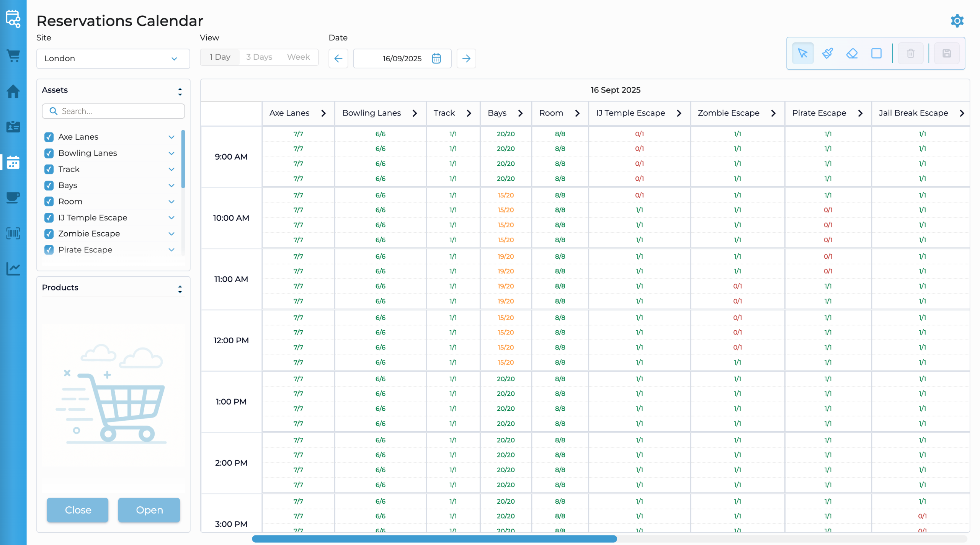Toggle the Zombie Escape checkbox
Screen dimensions: 980x545
click(49, 234)
